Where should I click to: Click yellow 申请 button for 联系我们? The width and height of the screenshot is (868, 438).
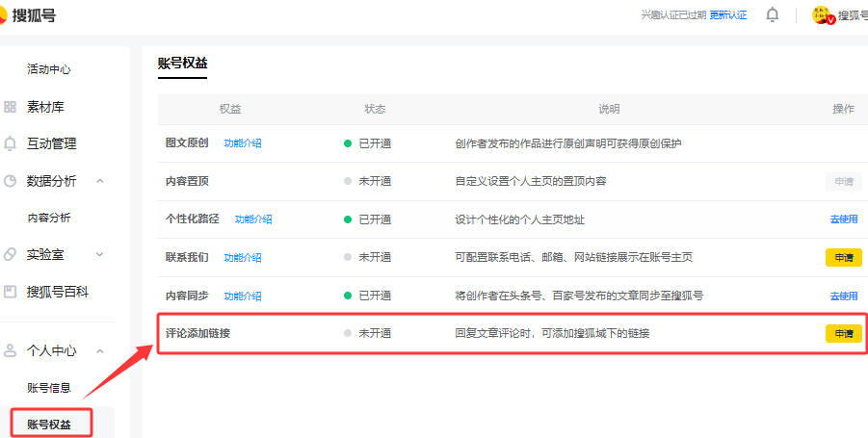[844, 257]
